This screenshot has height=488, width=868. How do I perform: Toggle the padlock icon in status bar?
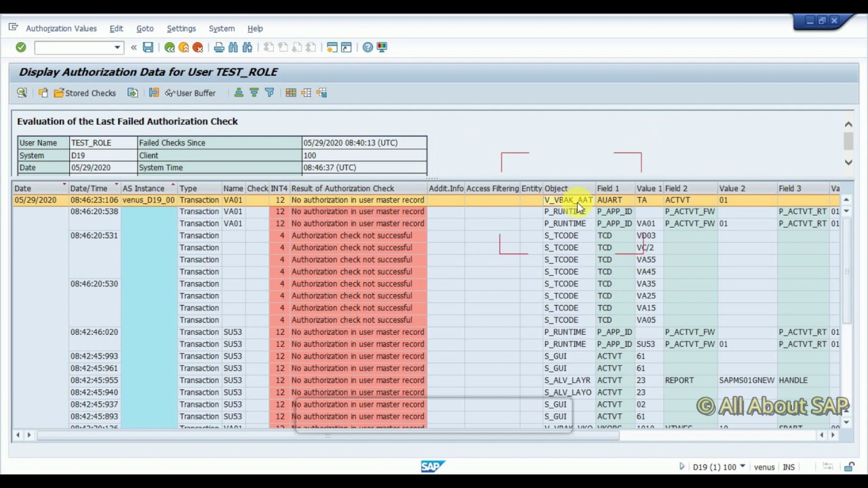(849, 467)
